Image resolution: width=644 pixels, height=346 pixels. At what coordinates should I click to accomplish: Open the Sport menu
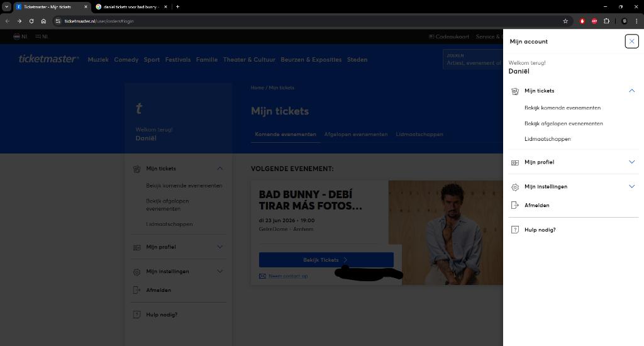point(152,60)
